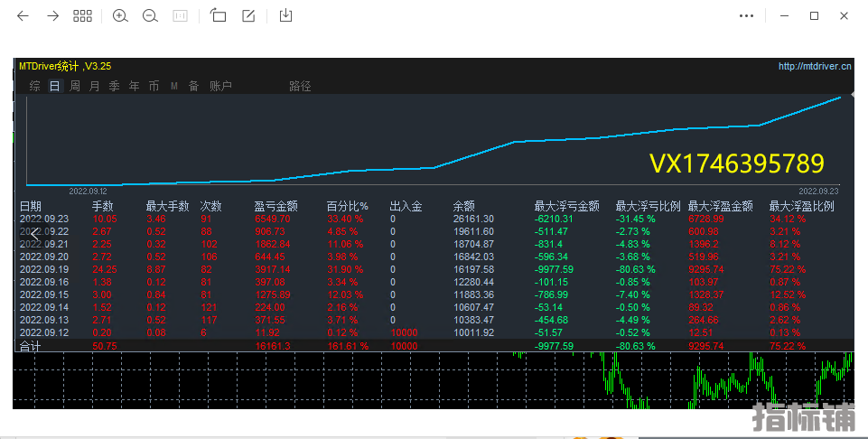Click the 盈亏金额 column header
Screen dimensions: 868x439
click(276, 206)
